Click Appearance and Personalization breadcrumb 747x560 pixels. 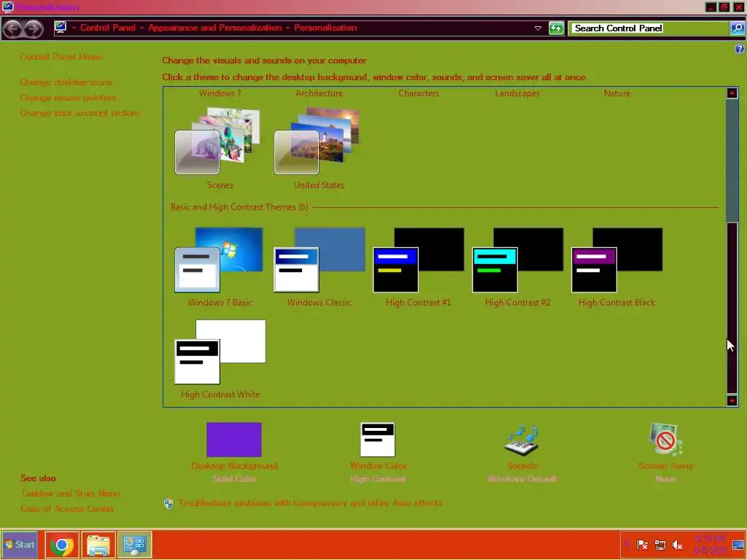[215, 28]
